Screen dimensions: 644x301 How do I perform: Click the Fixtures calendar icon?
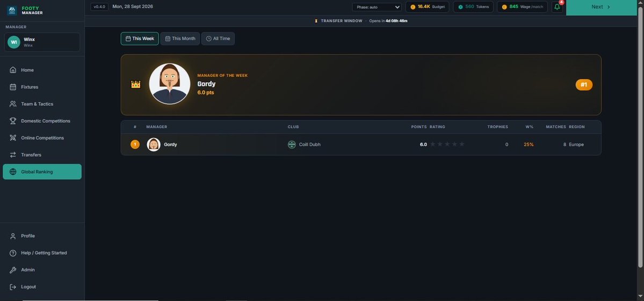coord(13,87)
